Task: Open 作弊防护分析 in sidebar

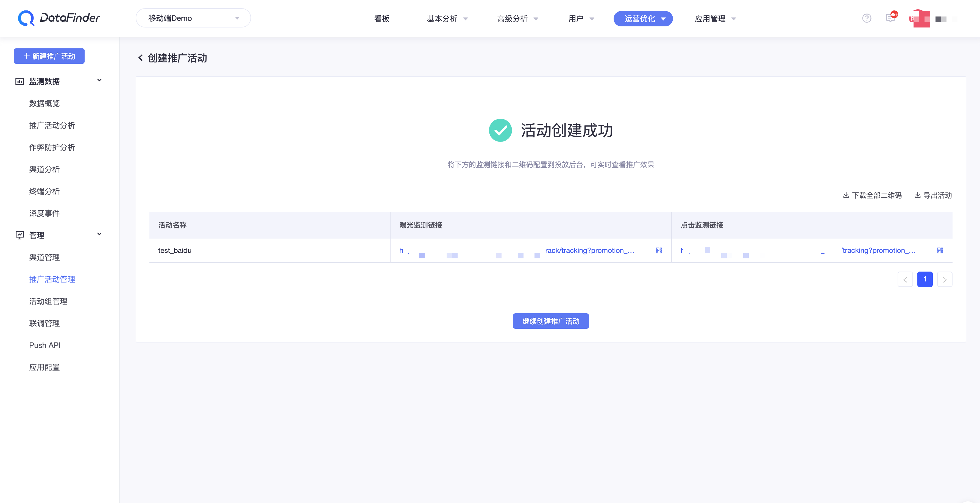Action: (x=52, y=147)
